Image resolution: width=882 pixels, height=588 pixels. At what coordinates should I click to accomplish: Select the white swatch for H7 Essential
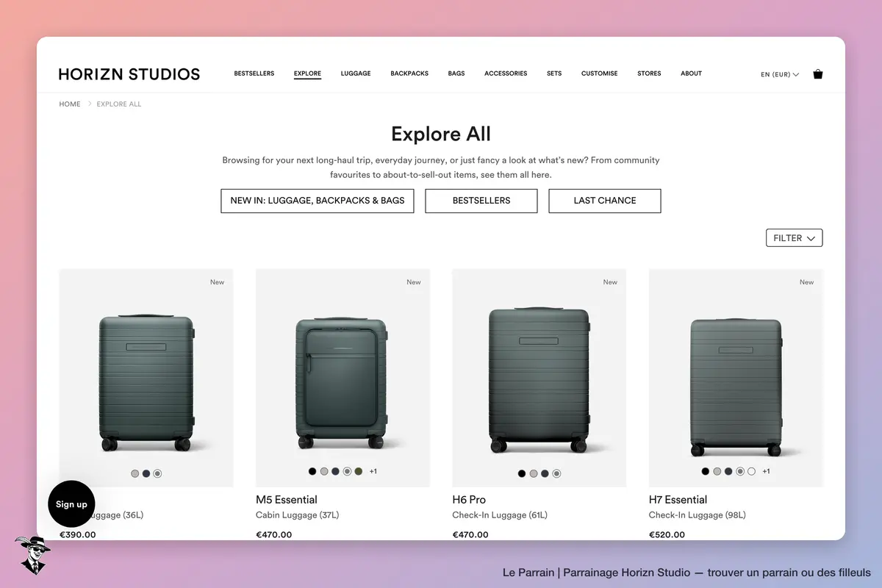[751, 471]
